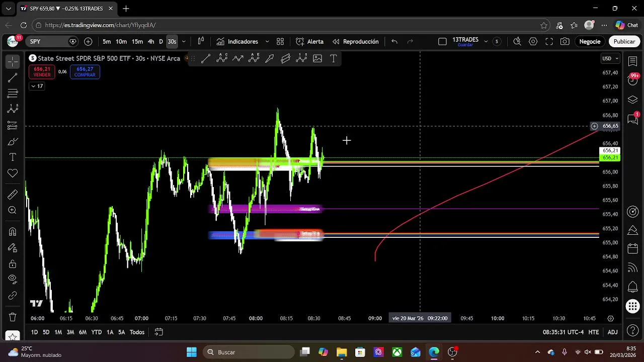Image resolution: width=644 pixels, height=362 pixels.
Task: Select the trend line tool in left sidebar
Action: [x=13, y=77]
